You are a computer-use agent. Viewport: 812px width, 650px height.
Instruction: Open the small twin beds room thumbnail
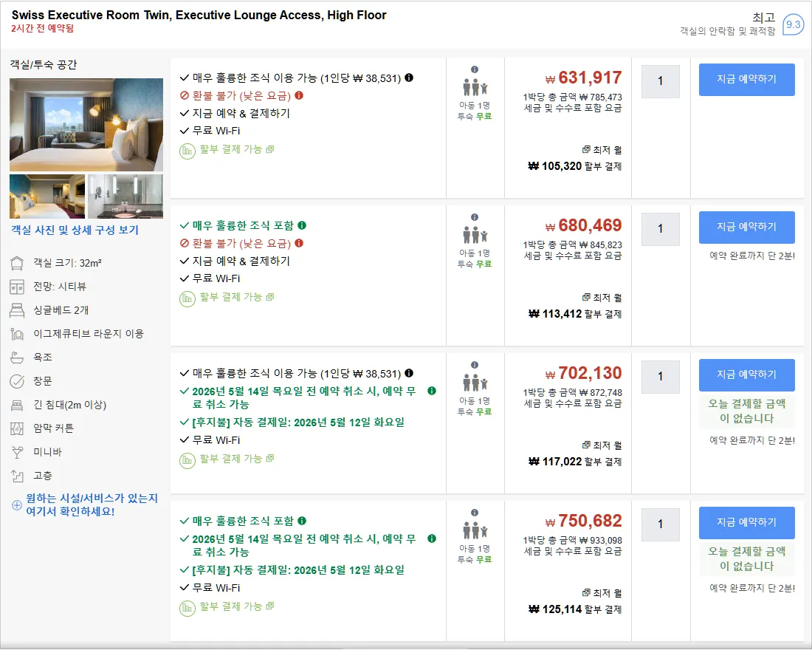click(x=47, y=196)
